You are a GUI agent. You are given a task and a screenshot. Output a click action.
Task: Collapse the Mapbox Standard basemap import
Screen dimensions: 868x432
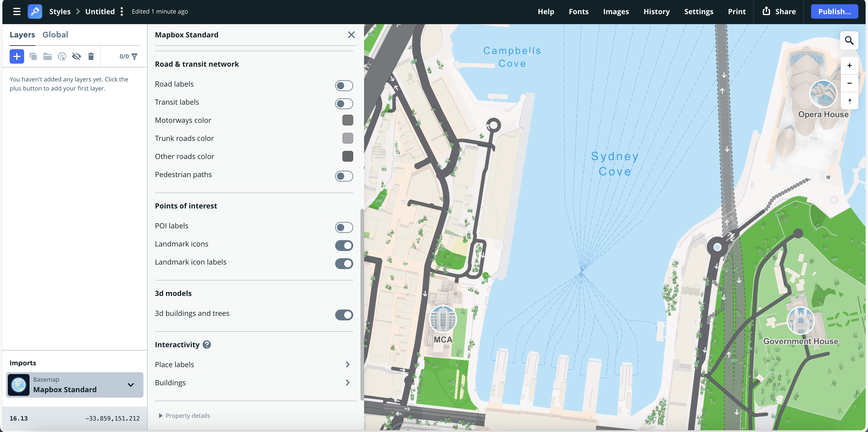[131, 385]
